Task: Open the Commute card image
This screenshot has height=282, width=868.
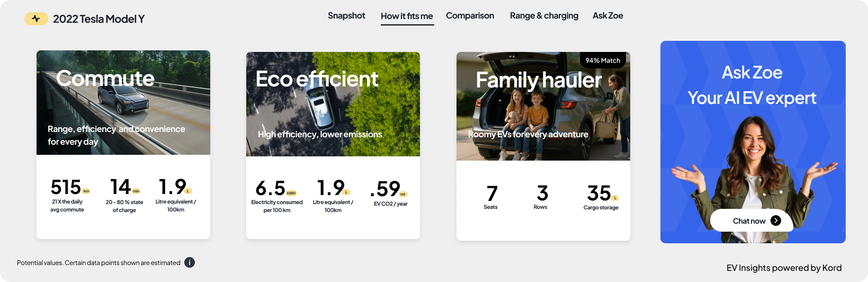Action: [123, 103]
